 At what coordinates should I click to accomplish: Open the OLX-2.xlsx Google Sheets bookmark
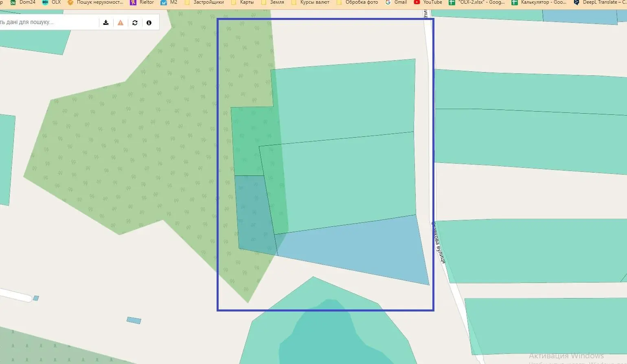click(477, 2)
